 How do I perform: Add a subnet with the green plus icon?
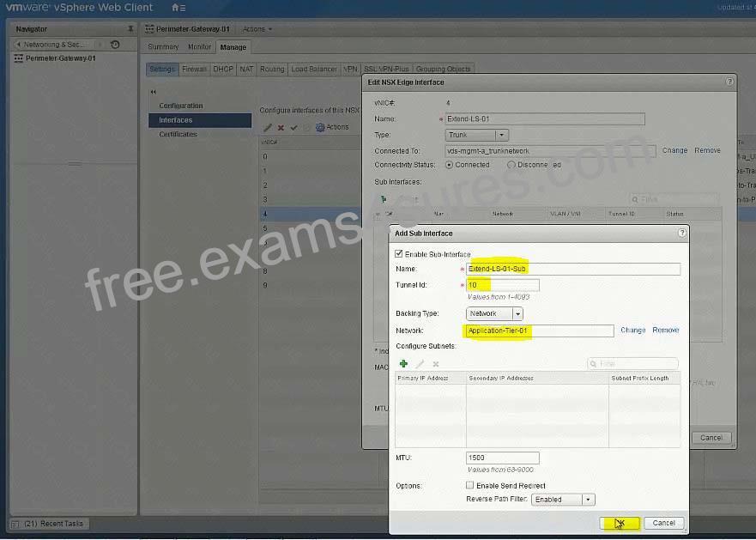[x=403, y=363]
